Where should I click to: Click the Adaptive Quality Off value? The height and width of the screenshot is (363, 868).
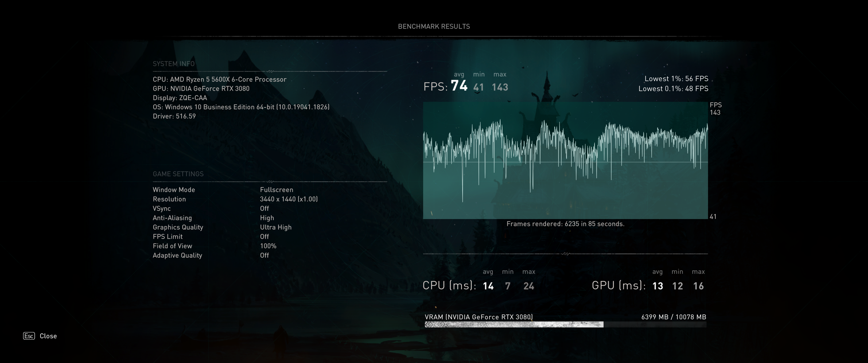coord(264,255)
